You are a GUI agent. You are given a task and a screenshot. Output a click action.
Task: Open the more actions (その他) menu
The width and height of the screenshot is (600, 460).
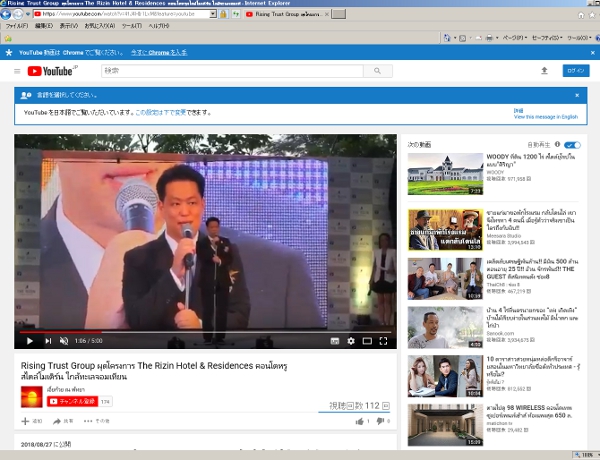point(96,421)
